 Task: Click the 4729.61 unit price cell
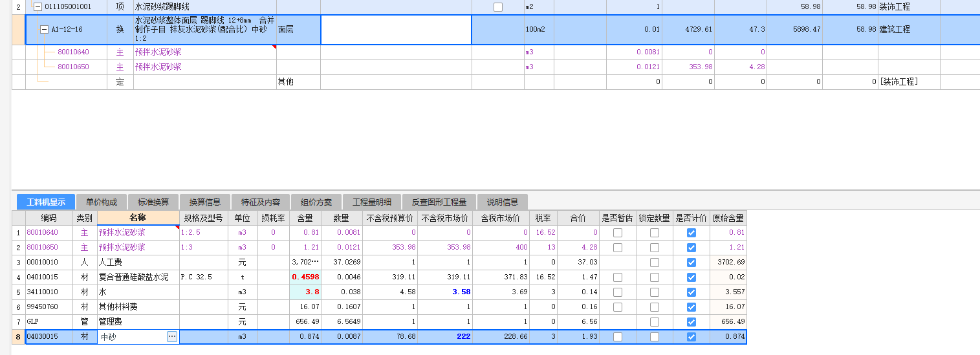[x=688, y=29]
